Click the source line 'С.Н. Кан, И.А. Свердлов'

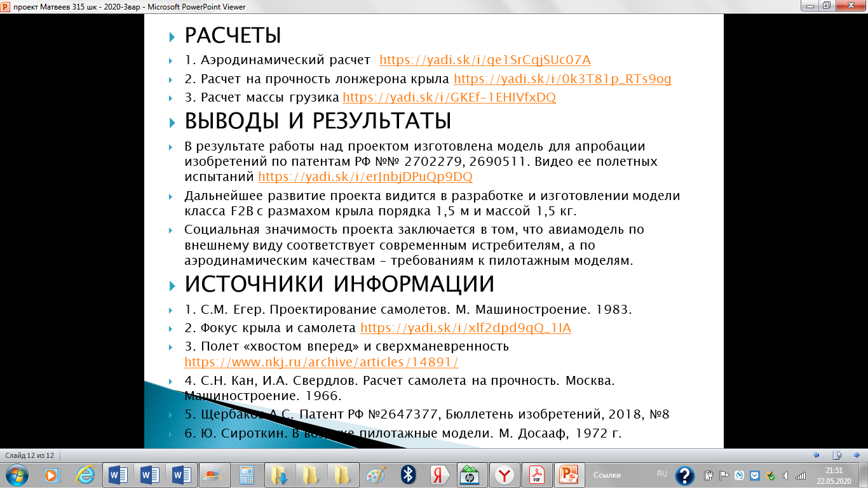(400, 388)
